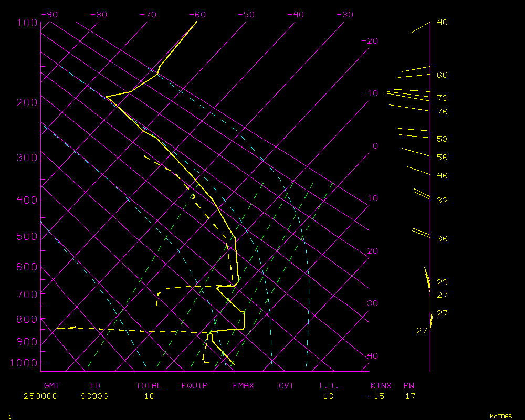Select the EQUIP label
Screen dimensions: 525x420
point(194,386)
